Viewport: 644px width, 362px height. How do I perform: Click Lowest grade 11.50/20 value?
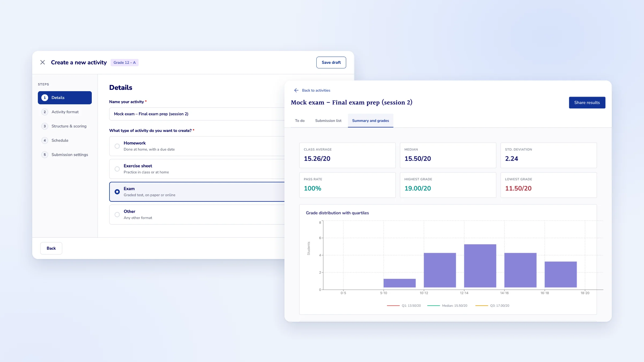(x=518, y=189)
